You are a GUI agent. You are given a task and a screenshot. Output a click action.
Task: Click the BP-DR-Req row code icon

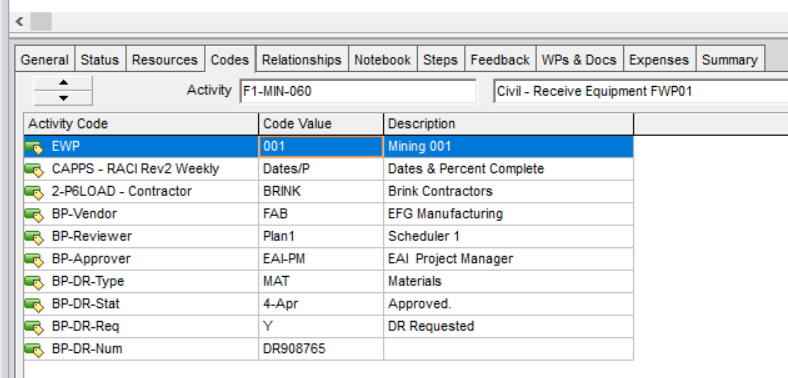pyautogui.click(x=34, y=327)
